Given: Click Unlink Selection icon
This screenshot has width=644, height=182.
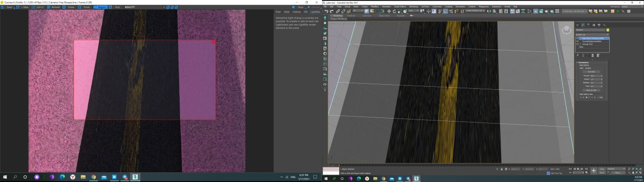Looking at the screenshot, I should [x=343, y=11].
